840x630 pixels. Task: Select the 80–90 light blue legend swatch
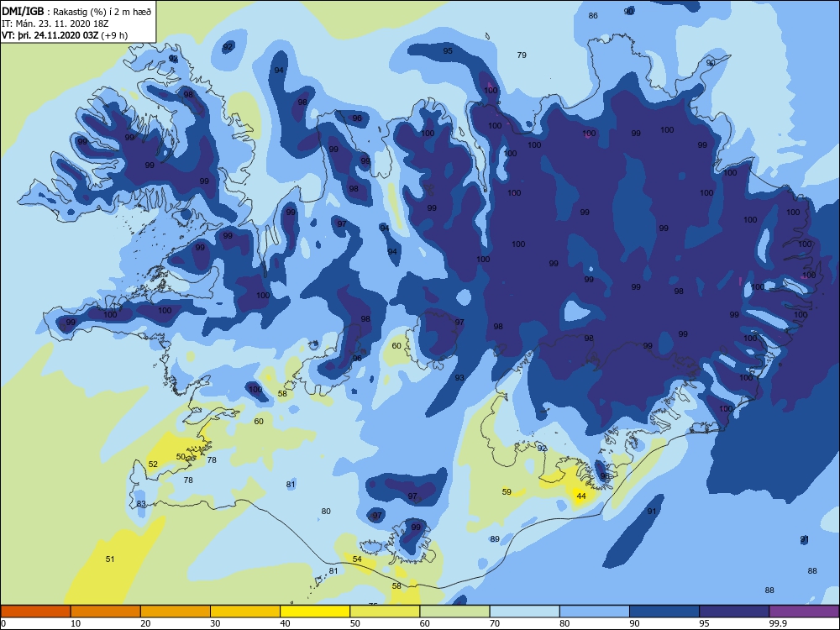[x=595, y=612]
